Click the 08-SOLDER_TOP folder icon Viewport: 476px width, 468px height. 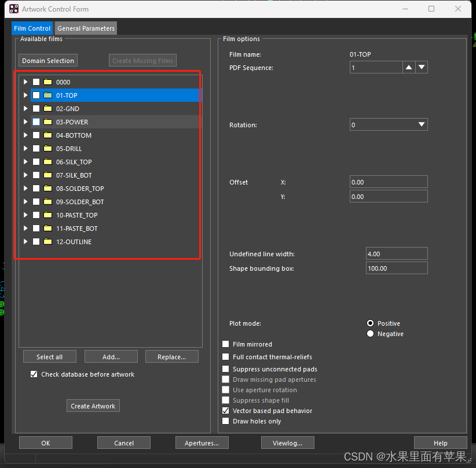(x=48, y=189)
